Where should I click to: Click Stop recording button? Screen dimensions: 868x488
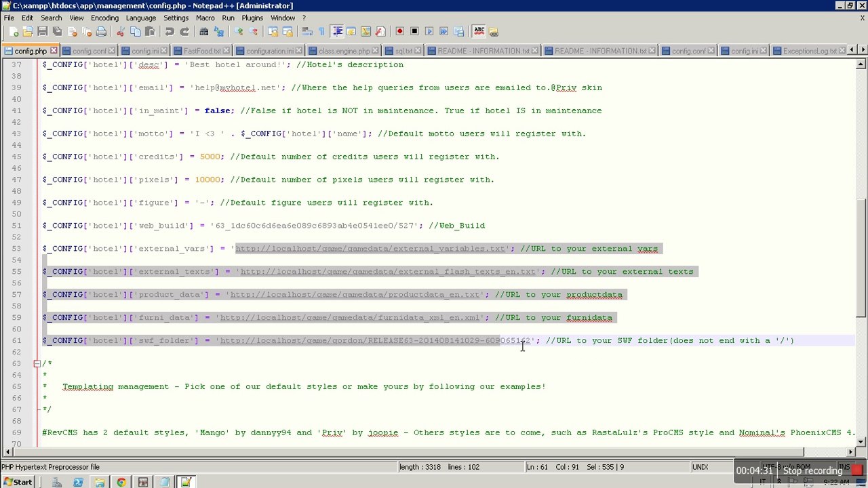[821, 470]
